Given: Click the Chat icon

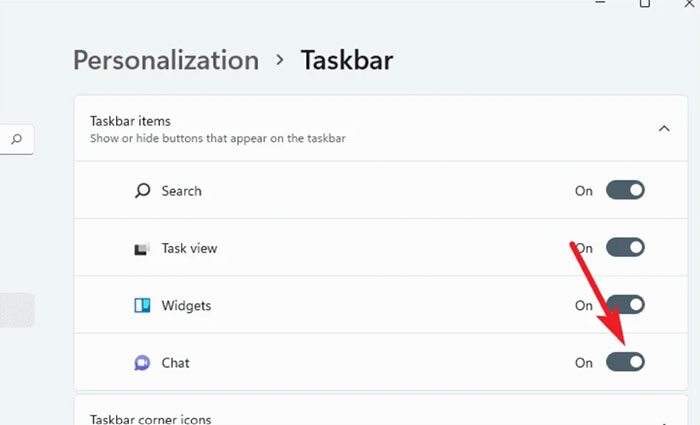Looking at the screenshot, I should click(142, 363).
